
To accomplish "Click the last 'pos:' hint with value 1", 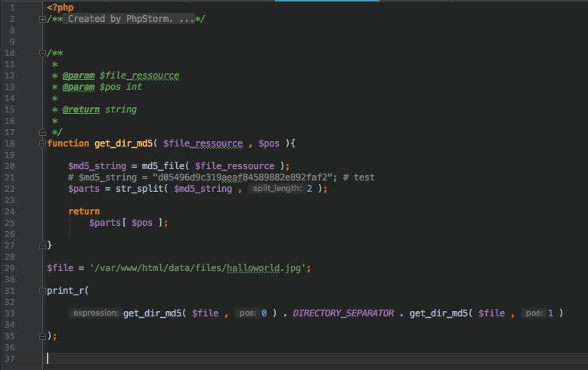I will 534,313.
